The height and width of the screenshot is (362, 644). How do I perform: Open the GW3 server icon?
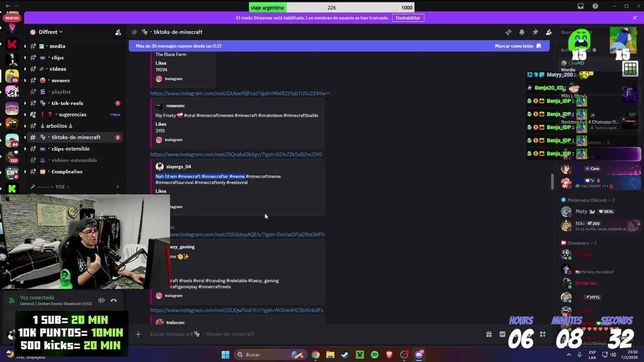(x=12, y=172)
